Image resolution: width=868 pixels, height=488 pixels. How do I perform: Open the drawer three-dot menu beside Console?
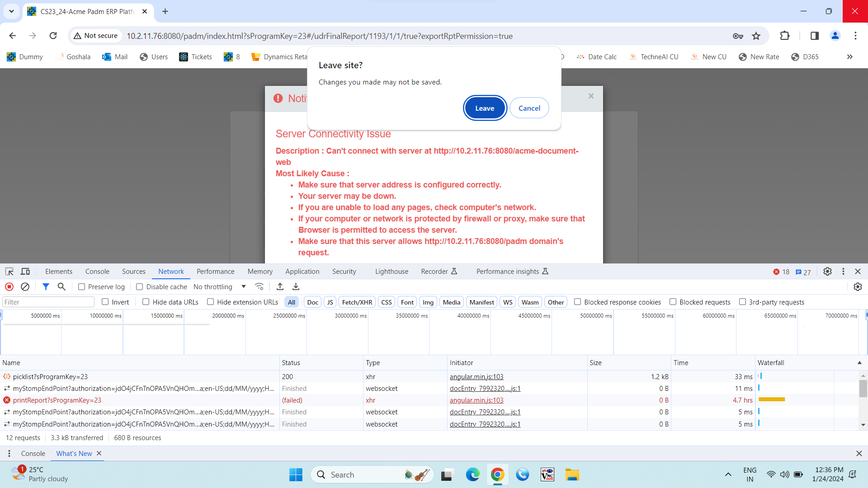(9, 454)
